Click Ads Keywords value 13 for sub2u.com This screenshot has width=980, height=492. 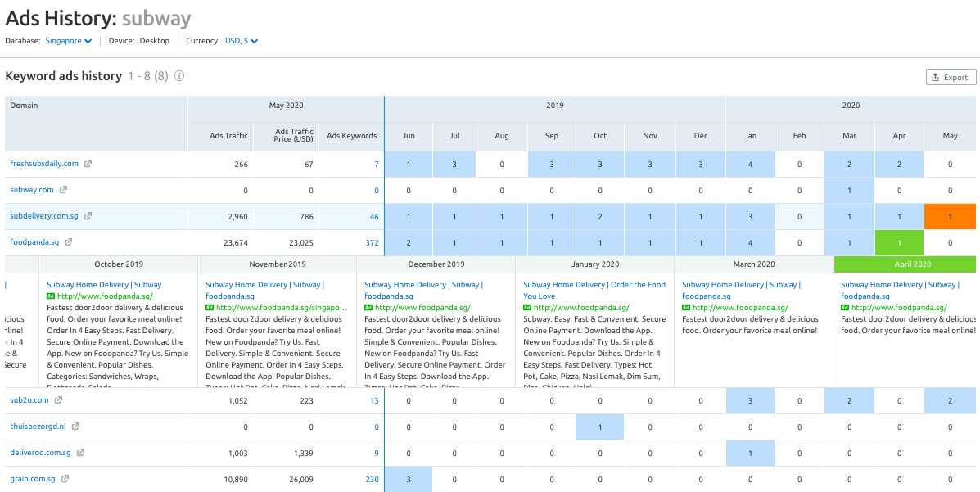pyautogui.click(x=374, y=401)
